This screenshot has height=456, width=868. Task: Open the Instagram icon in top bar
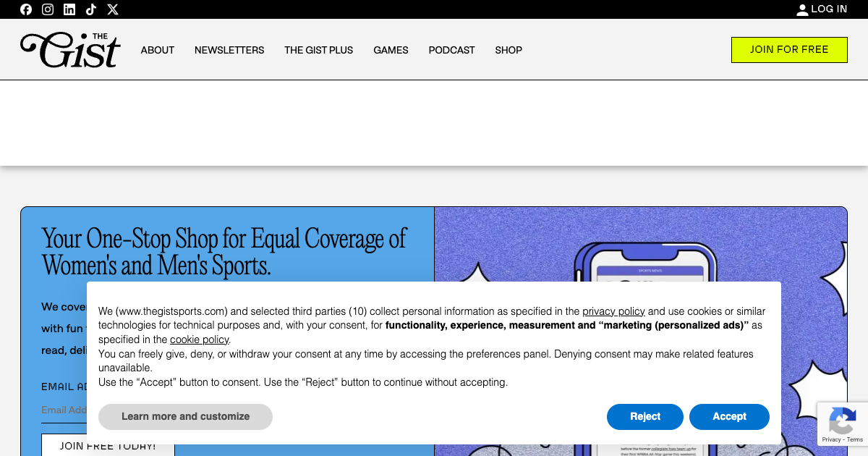pyautogui.click(x=48, y=9)
